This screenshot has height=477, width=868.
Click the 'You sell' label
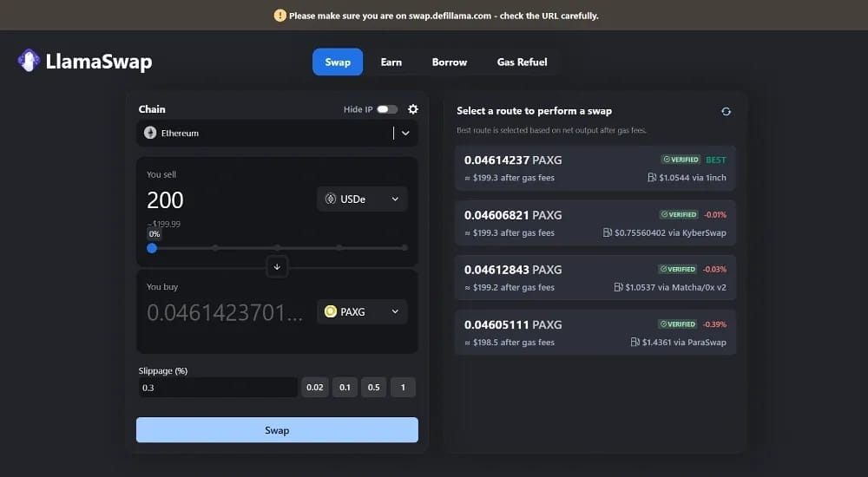[x=161, y=174]
